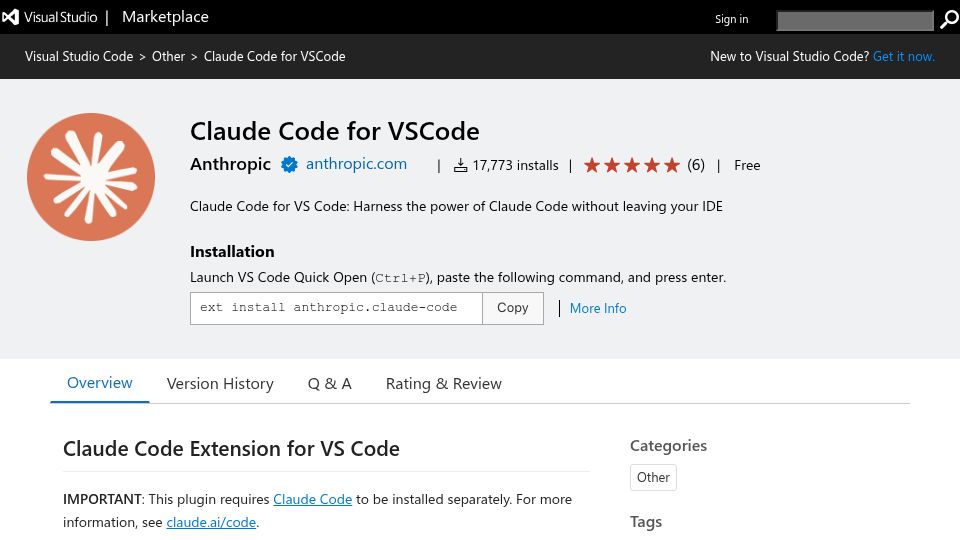Viewport: 960px width, 540px height.
Task: Click the Claude Code extension logo
Action: [91, 177]
